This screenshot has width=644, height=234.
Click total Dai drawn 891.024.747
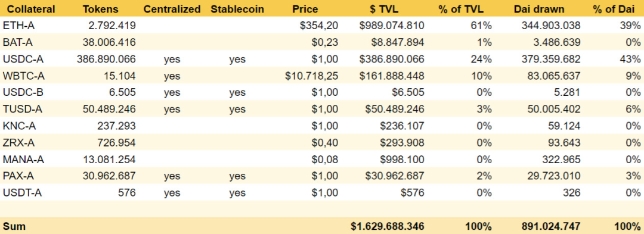coord(548,226)
